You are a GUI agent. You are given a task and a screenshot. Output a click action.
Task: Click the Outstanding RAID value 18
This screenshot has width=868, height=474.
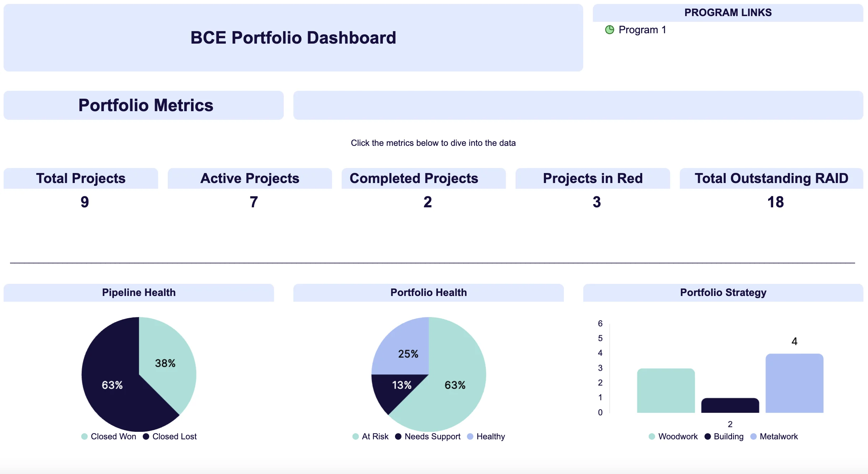tap(776, 202)
